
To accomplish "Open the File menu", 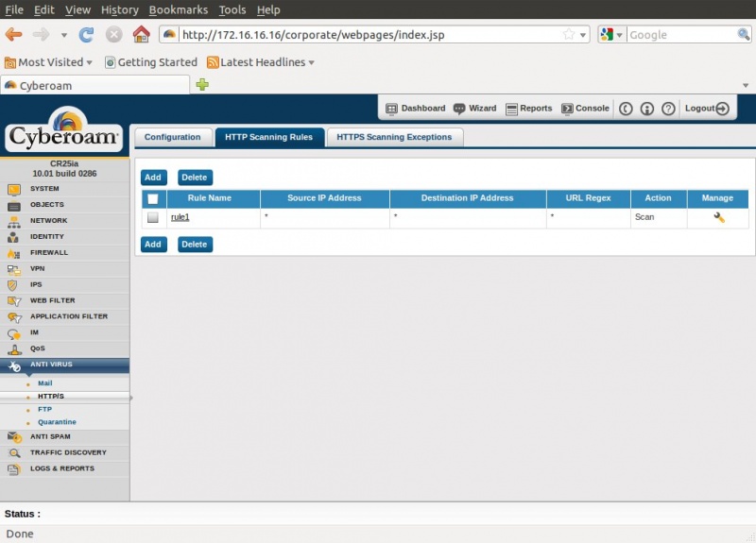I will 14,9.
